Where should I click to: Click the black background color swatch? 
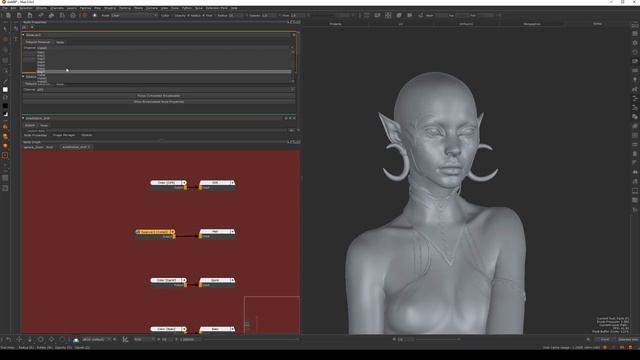5,106
